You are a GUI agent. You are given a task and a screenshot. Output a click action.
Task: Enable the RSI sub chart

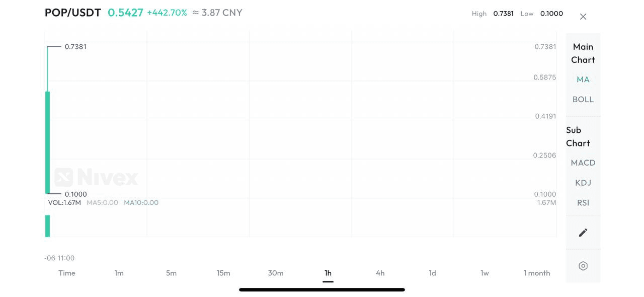(x=583, y=203)
